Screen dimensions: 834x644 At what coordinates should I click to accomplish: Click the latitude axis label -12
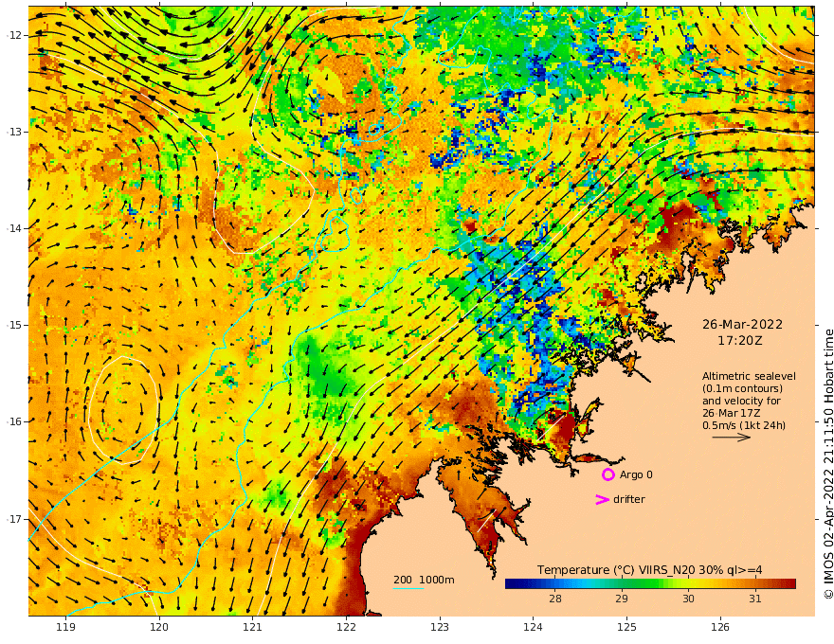[14, 35]
